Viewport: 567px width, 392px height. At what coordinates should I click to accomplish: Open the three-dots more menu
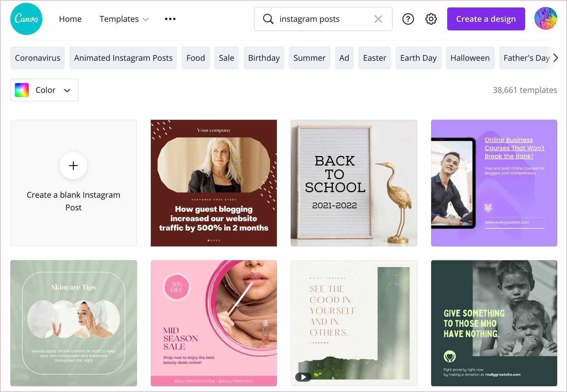(170, 19)
